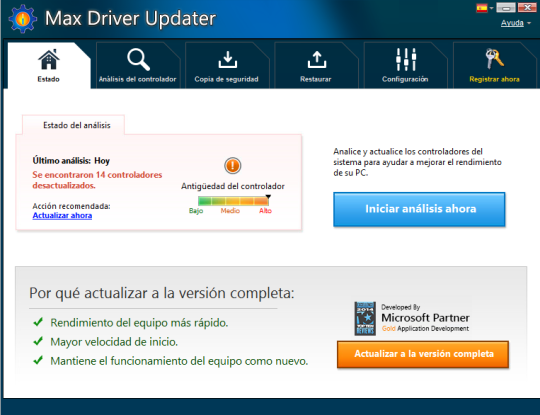Select the Registrar ahora tab
This screenshot has height=415, width=540.
point(495,65)
